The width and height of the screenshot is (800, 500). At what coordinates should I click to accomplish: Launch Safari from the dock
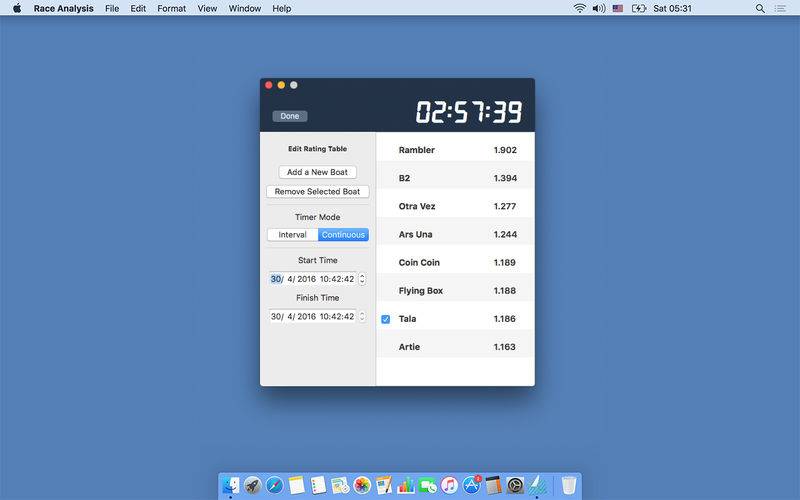[275, 485]
